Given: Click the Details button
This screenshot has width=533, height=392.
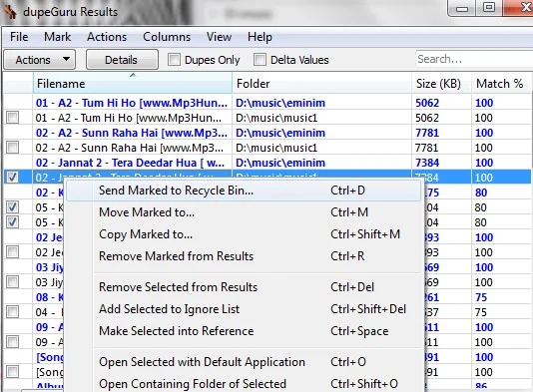Looking at the screenshot, I should click(x=122, y=60).
